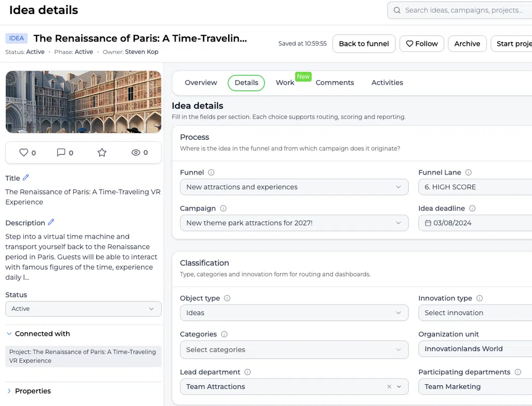The width and height of the screenshot is (532, 406).
Task: Show info for the Object type field
Action: tap(228, 298)
